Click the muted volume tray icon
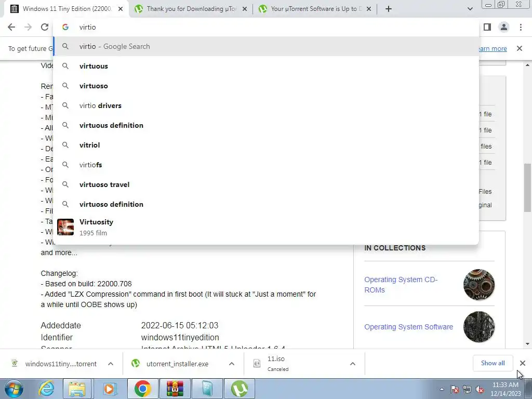The image size is (532, 399). (x=480, y=389)
